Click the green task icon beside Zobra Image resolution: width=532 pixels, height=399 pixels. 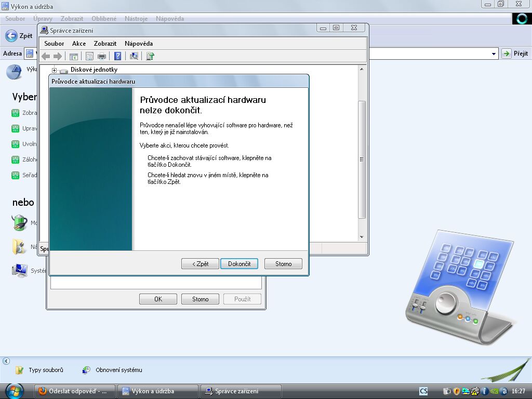coord(15,113)
